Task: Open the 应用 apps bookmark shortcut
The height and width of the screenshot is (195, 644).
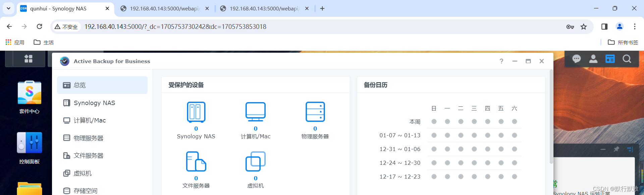Action: tap(15, 42)
